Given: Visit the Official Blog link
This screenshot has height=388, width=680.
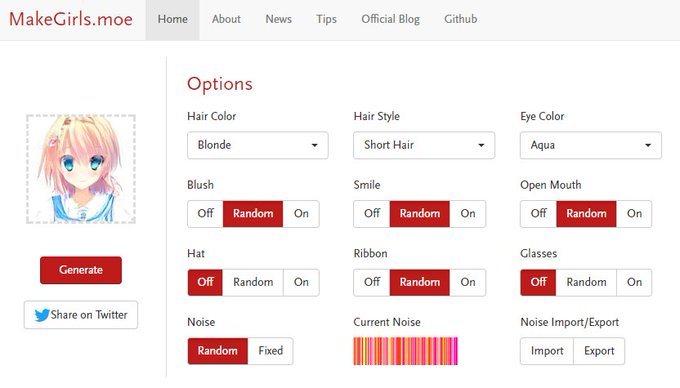Looking at the screenshot, I should (x=390, y=20).
